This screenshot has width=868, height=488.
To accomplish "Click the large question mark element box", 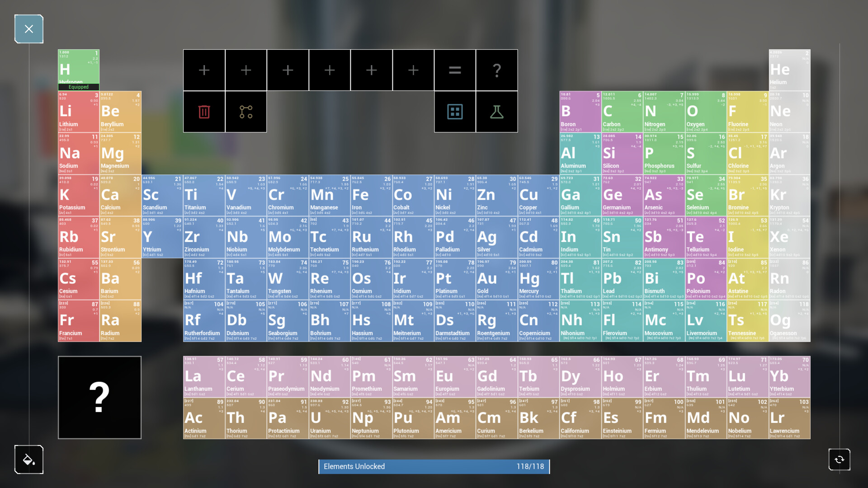I will click(99, 397).
